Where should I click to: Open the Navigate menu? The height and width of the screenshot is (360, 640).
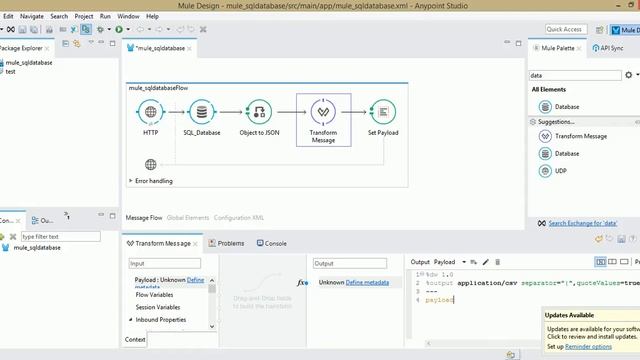pos(32,16)
